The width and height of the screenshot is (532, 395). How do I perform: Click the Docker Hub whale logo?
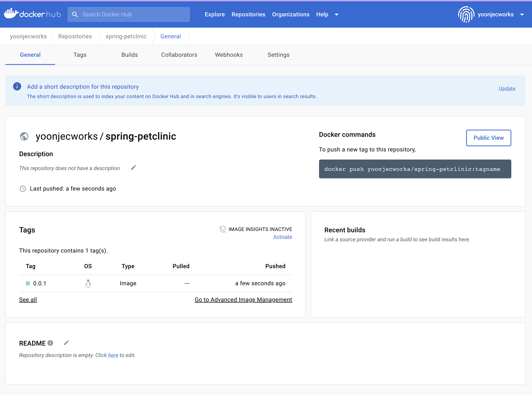point(11,14)
